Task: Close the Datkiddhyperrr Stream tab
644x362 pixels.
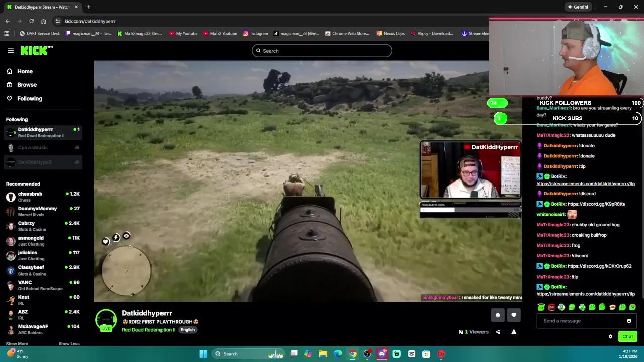Action: tap(76, 7)
